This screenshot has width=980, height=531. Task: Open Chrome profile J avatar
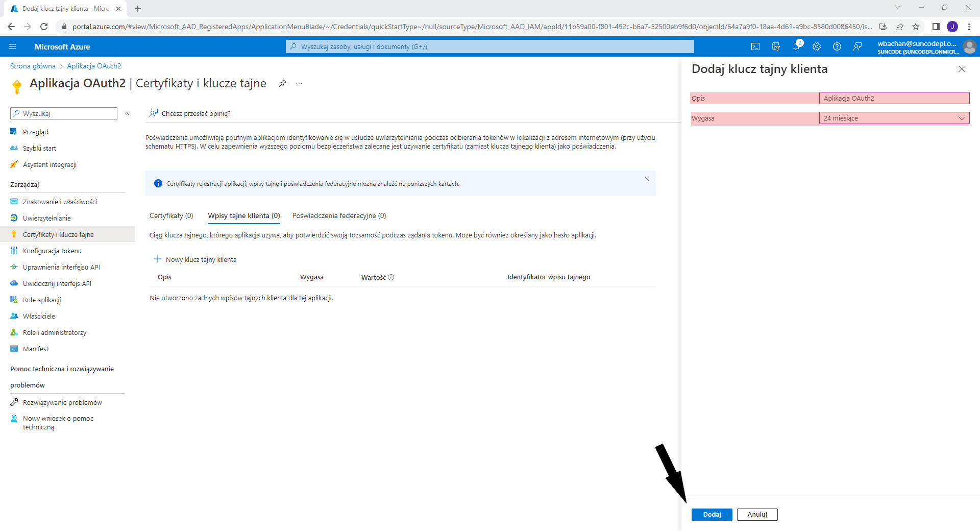(x=952, y=27)
